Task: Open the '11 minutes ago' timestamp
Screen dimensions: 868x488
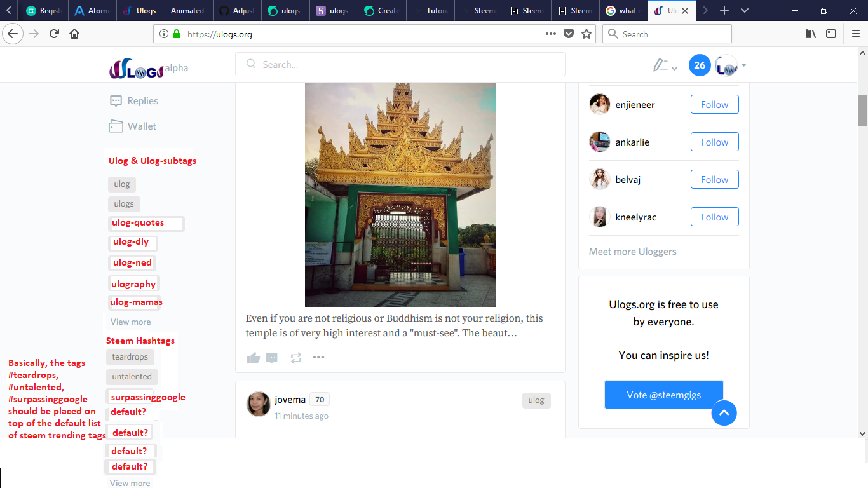Action: coord(302,416)
